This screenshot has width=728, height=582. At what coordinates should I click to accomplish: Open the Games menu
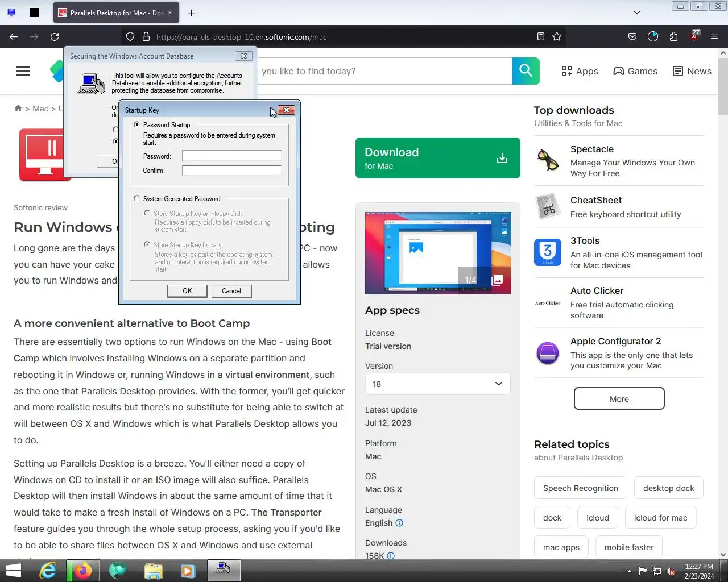pos(635,71)
